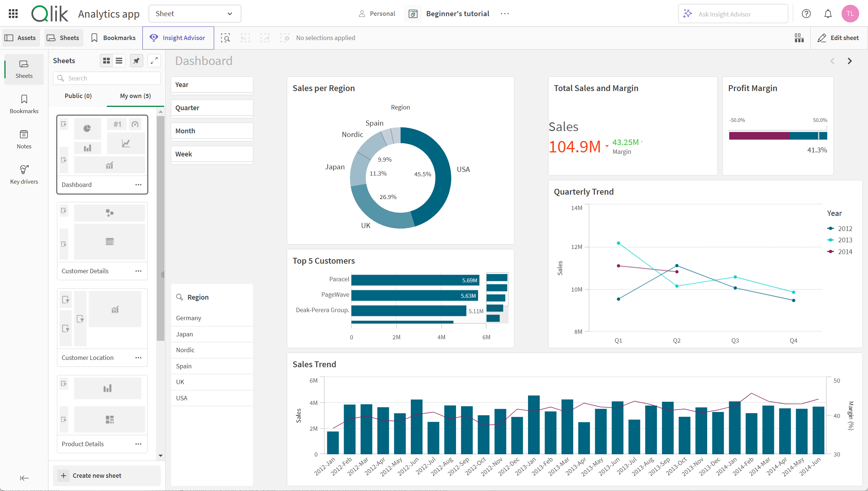This screenshot has width=868, height=491.
Task: Open the Sheet dropdown selector
Action: coord(194,13)
